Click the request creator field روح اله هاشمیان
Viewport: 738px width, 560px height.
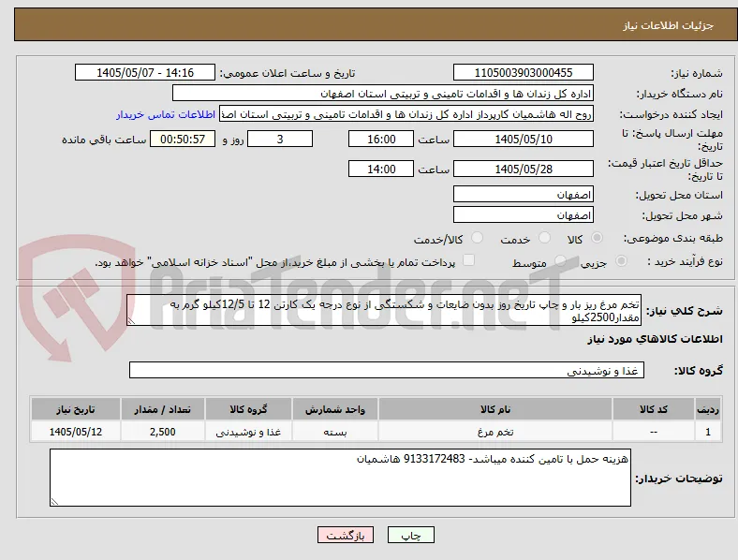[x=406, y=114]
